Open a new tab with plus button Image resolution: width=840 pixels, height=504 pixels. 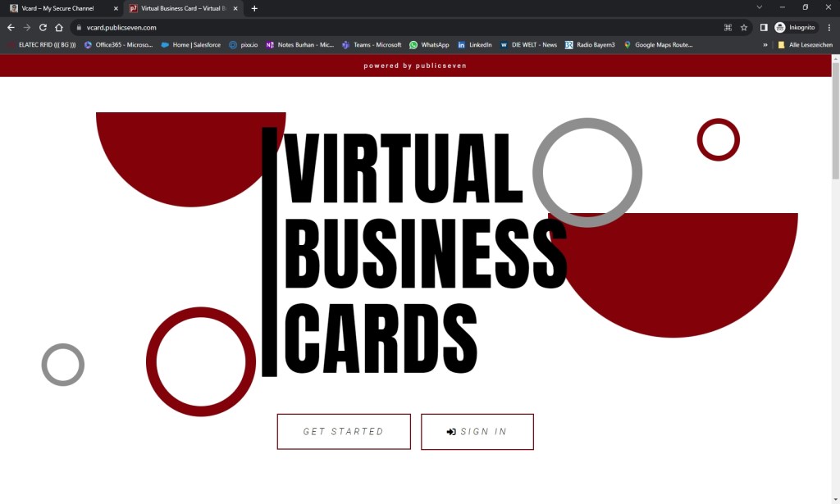pos(254,8)
